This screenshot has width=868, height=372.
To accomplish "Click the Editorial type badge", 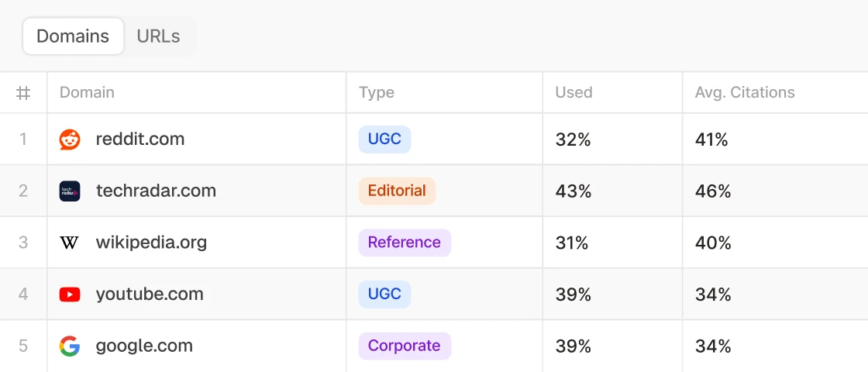I will (x=397, y=191).
